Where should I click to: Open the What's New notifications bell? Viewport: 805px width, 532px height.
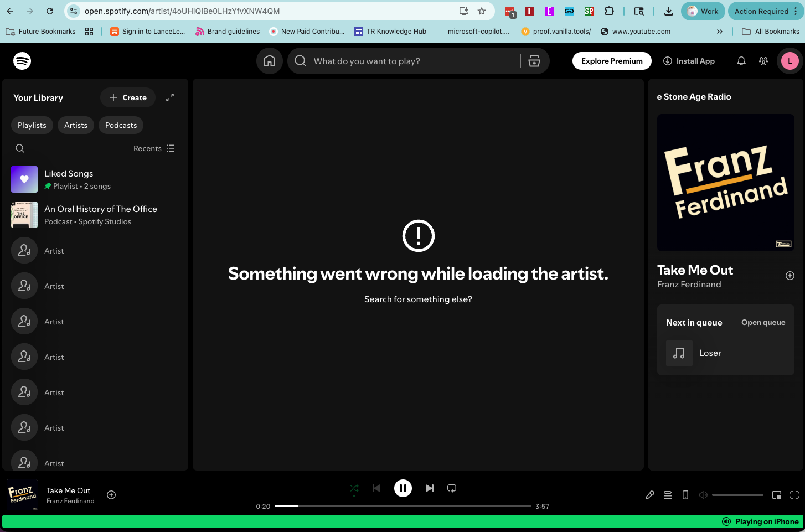tap(741, 61)
